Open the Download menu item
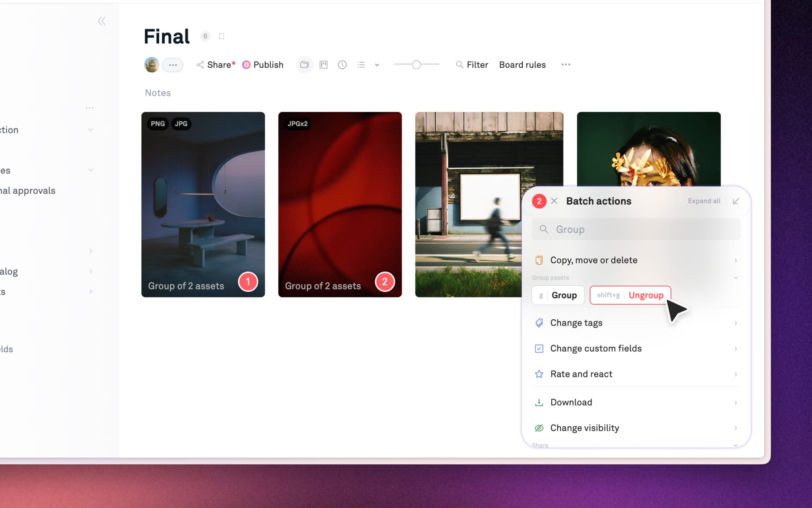812x508 pixels. pos(571,402)
